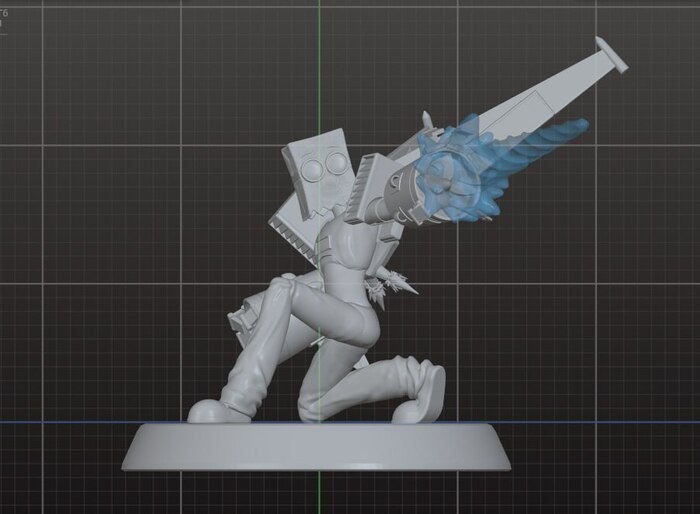700x514 pixels.
Task: Click the end cap of the long blade
Action: (x=611, y=55)
